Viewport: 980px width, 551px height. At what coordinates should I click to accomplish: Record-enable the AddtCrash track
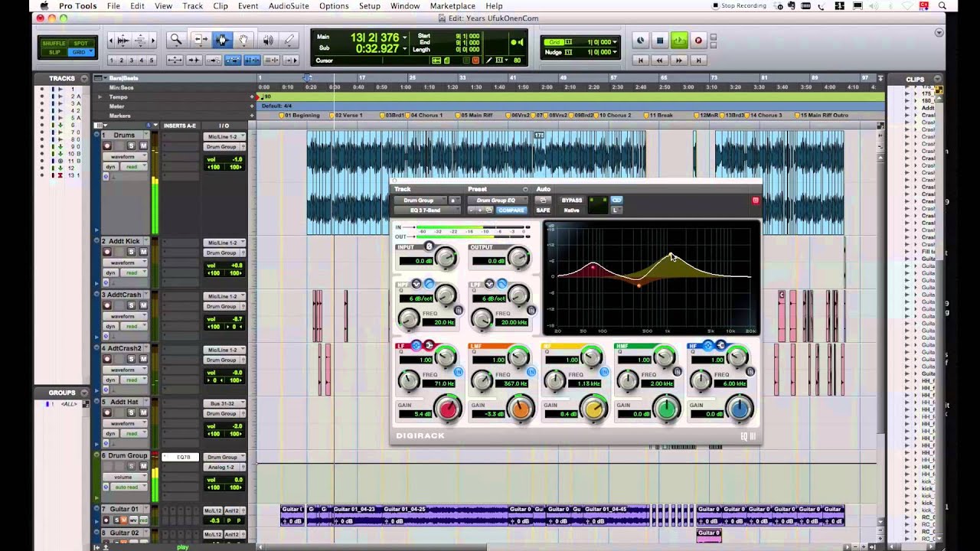pos(107,305)
